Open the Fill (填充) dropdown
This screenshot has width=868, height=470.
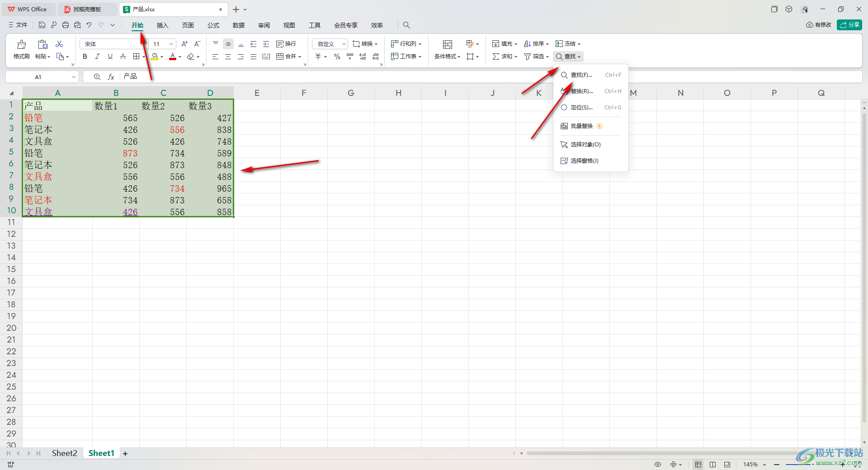[x=505, y=44]
